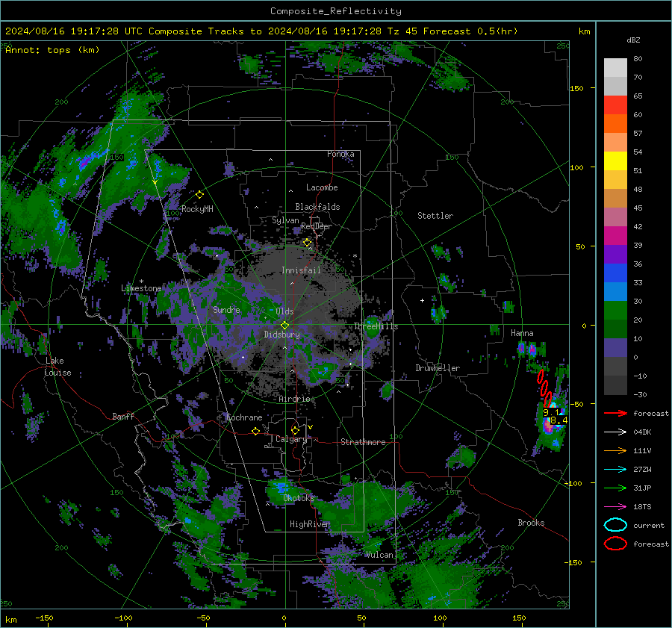This screenshot has width=672, height=628.
Task: Click the Composite_Reflectivity title
Action: [336, 11]
